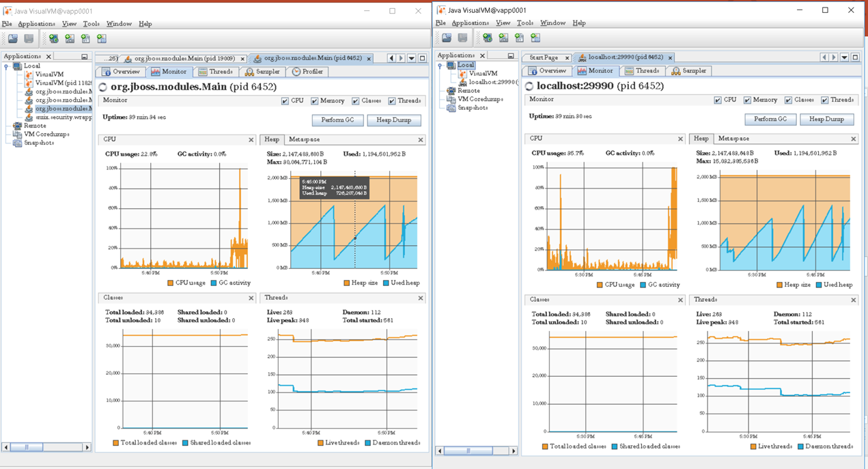868x469 pixels.
Task: Uncheck the CPU checkbox in left window
Action: [285, 101]
